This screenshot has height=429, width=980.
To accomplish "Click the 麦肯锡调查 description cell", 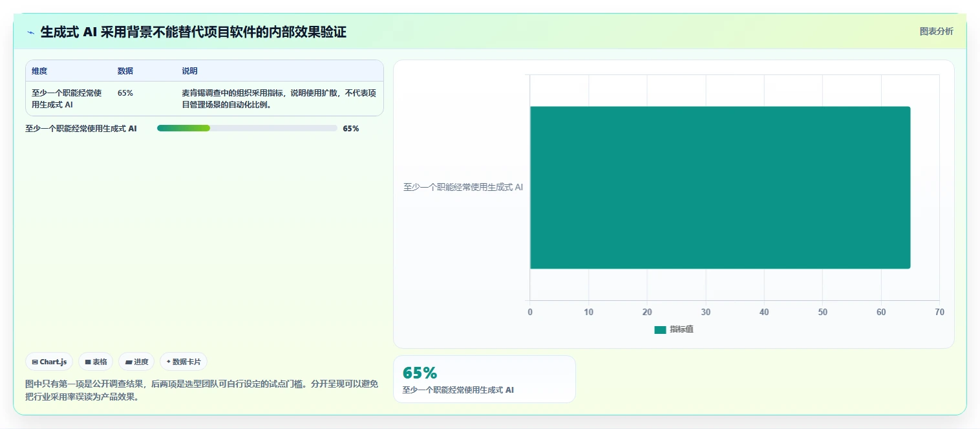I will (279, 98).
